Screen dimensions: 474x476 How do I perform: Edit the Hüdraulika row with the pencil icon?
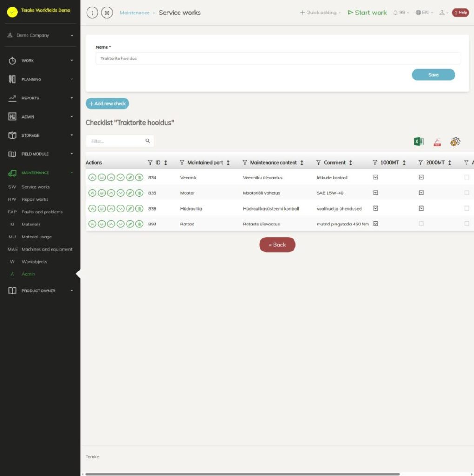130,208
